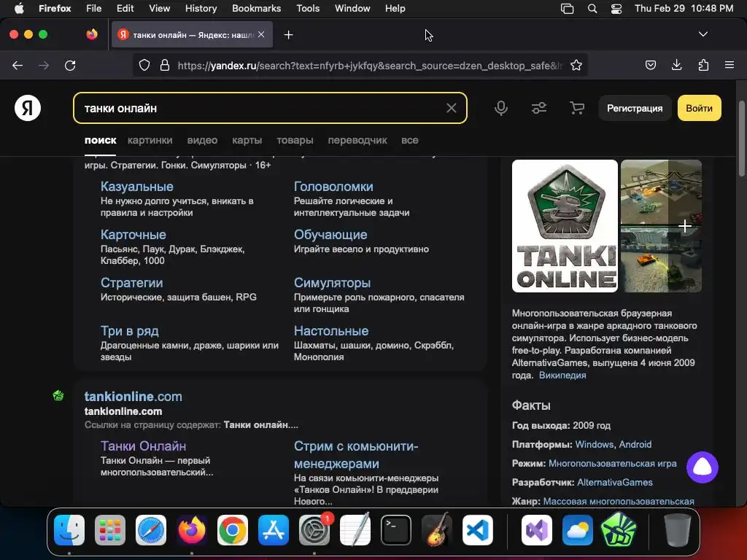
Task: Open Finder from the Dock
Action: click(x=69, y=529)
